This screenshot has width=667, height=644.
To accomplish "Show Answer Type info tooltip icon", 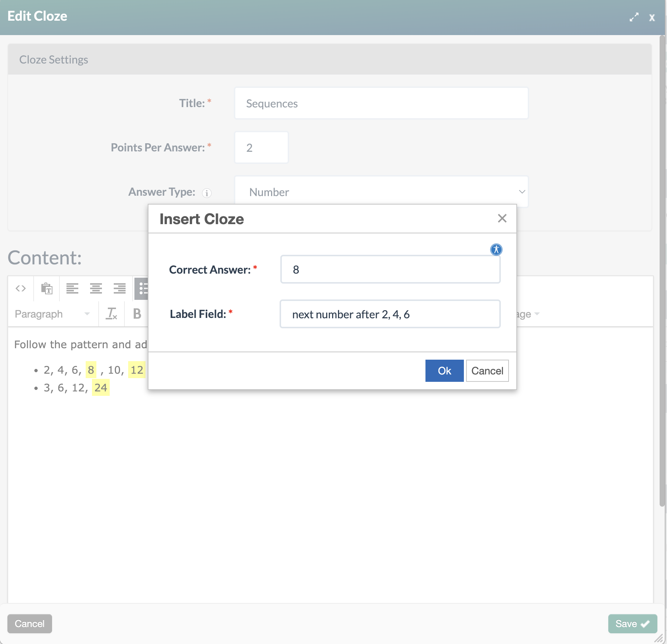I will (x=207, y=193).
